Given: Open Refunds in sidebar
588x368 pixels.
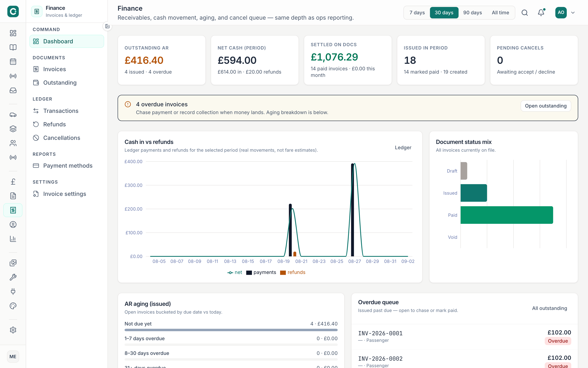Looking at the screenshot, I should pos(67,124).
